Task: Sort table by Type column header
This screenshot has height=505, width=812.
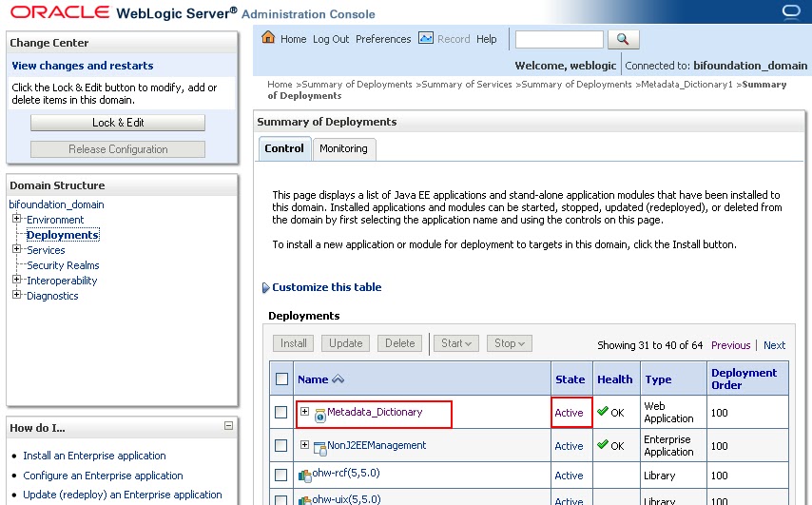Action: [x=658, y=379]
